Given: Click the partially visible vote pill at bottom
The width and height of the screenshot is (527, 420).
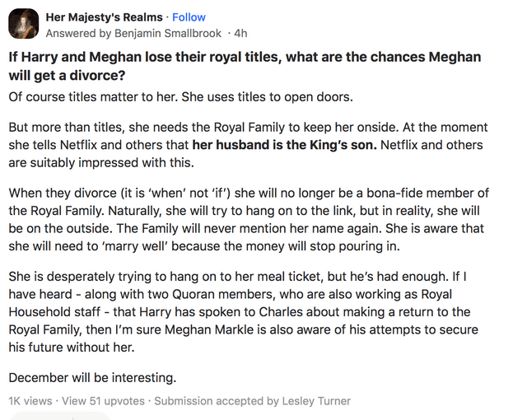Looking at the screenshot, I should pos(58,416).
